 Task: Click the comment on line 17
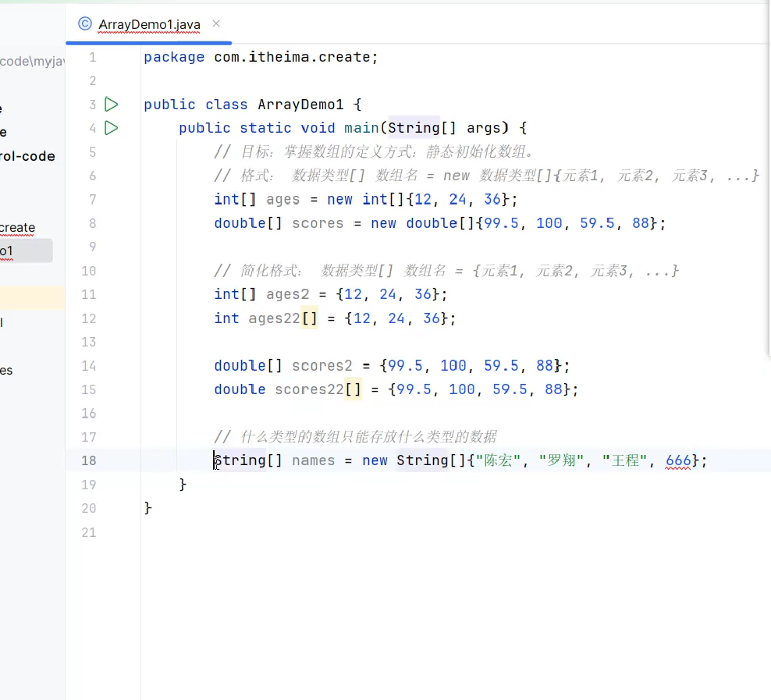(356, 436)
